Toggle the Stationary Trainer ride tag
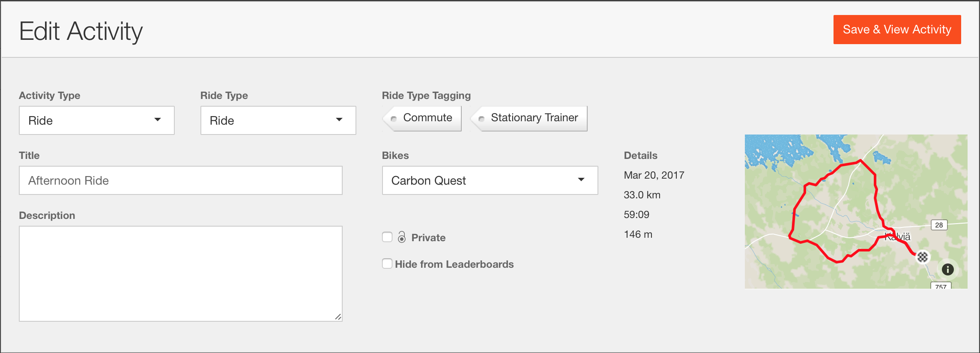The image size is (980, 353). 529,118
